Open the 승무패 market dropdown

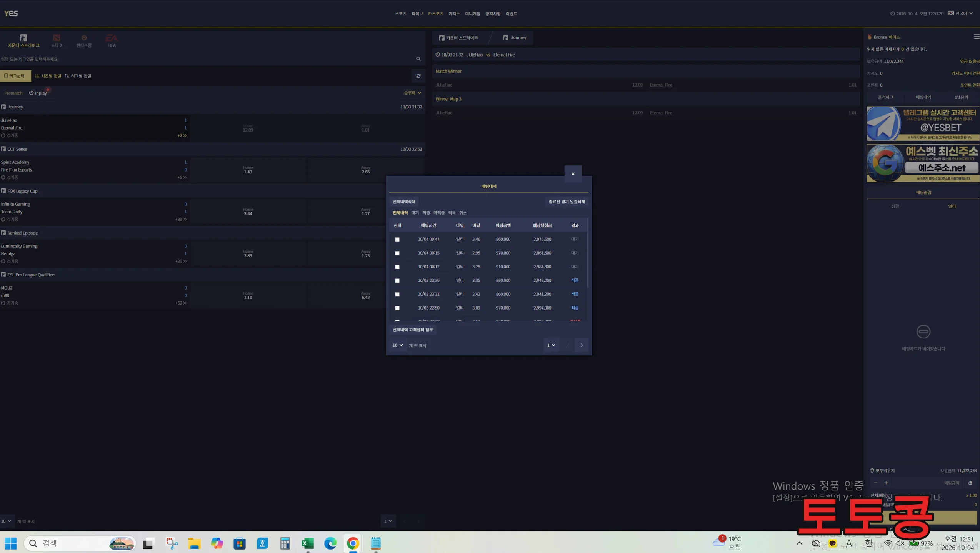pyautogui.click(x=412, y=93)
